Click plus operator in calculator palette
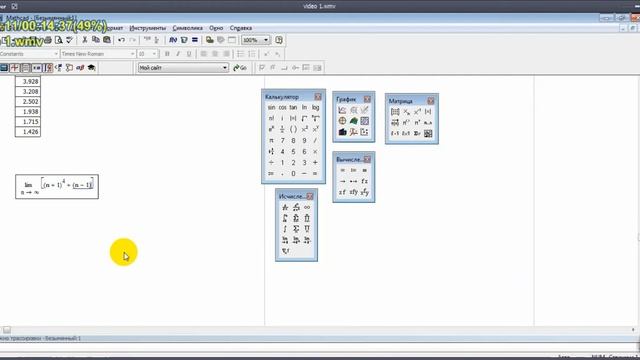Screen dimensions: 640x360 [315, 162]
